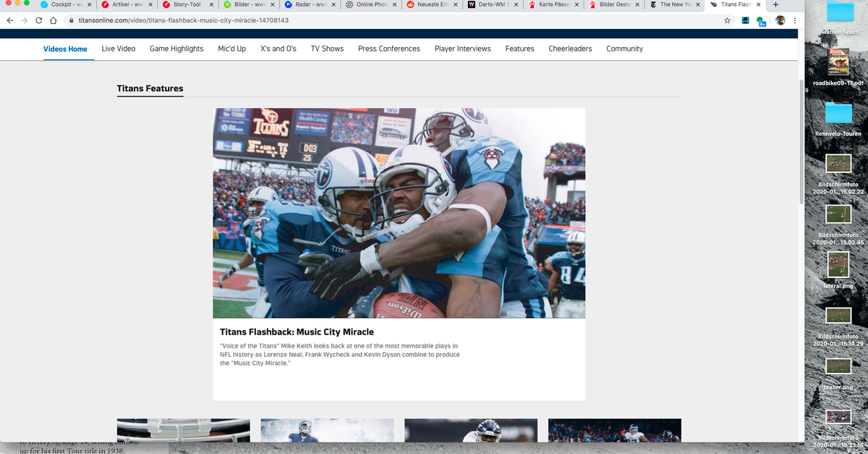This screenshot has height=454, width=868.
Task: Open the Rennvelo-Touren desktop folder
Action: 838,114
